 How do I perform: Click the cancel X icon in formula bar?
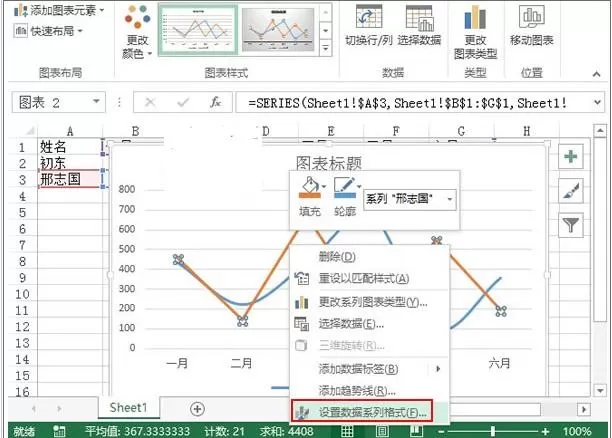pos(150,103)
